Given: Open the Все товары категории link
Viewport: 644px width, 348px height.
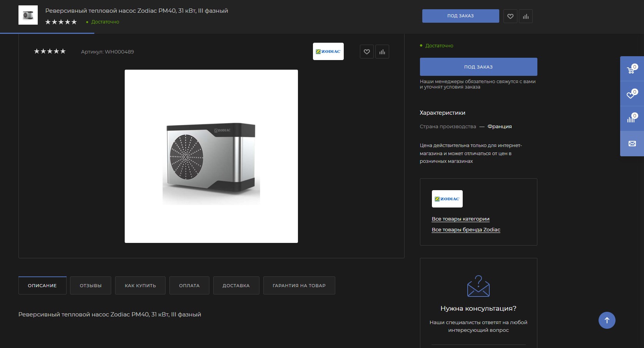Looking at the screenshot, I should (461, 219).
